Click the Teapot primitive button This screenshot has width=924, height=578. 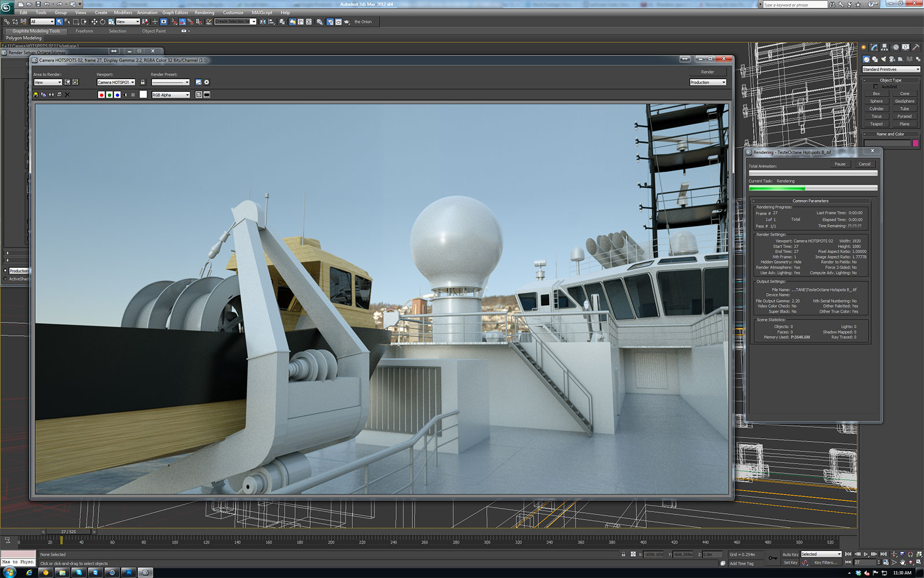pyautogui.click(x=877, y=124)
